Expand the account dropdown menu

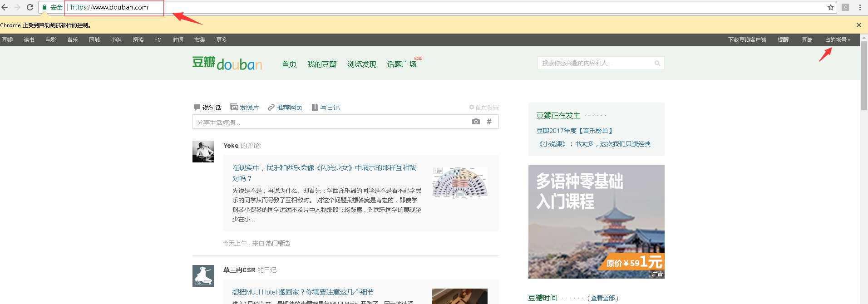click(x=838, y=40)
